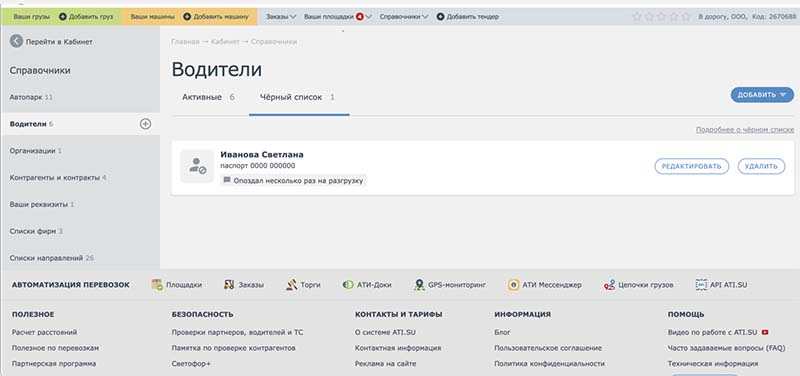Click the РЕДАКТИРОВАТЬ button for Иванова Светлана
This screenshot has height=376, width=800.
pyautogui.click(x=692, y=166)
